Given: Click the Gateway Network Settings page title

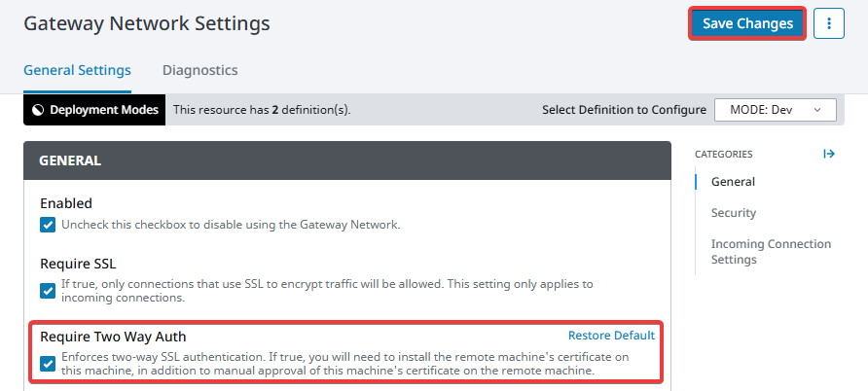Looking at the screenshot, I should (147, 22).
